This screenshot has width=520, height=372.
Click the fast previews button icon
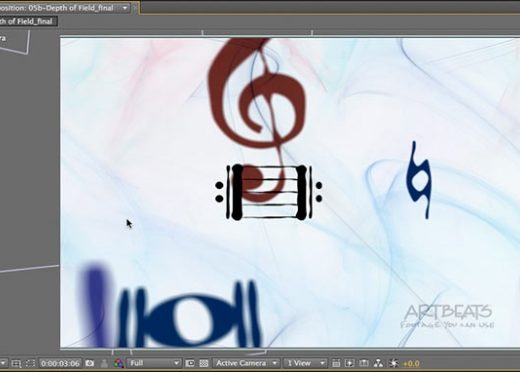click(349, 363)
